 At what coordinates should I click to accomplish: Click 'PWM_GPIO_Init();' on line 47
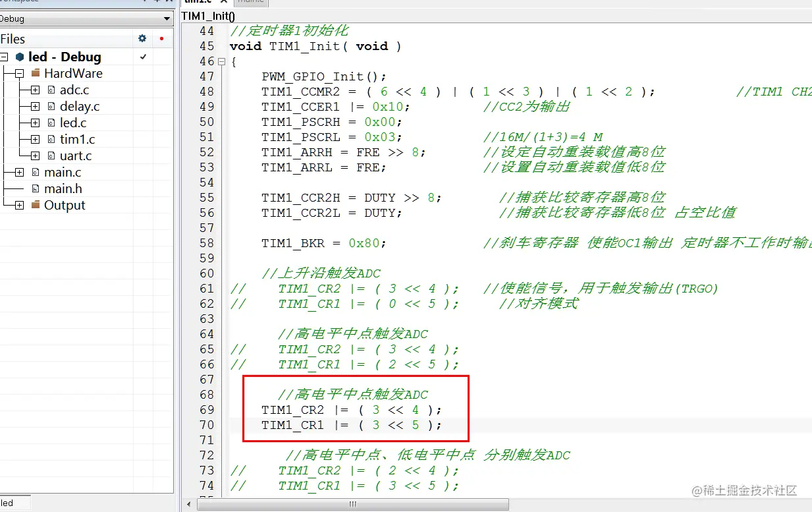coord(324,76)
